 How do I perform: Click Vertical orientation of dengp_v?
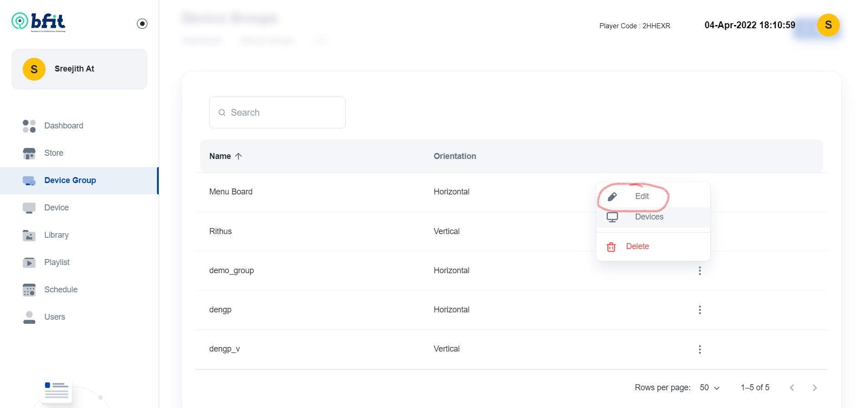pos(446,349)
